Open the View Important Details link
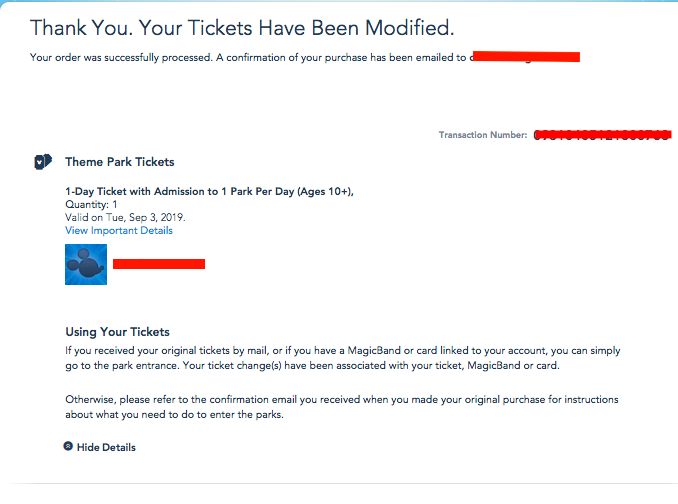Viewport: 678px width, 504px height. (x=119, y=230)
